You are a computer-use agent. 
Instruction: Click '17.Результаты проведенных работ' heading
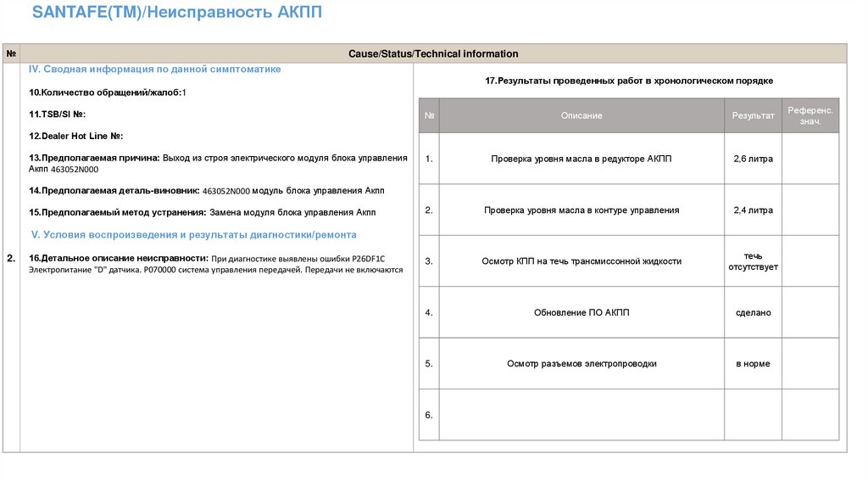pyautogui.click(x=629, y=81)
